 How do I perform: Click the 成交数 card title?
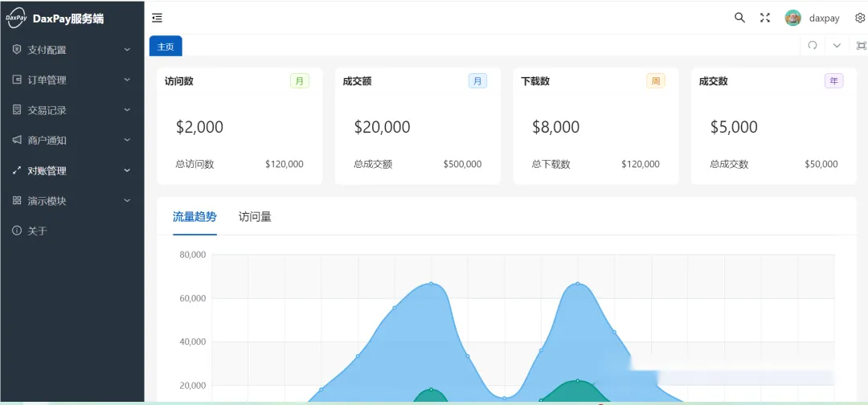[x=714, y=81]
